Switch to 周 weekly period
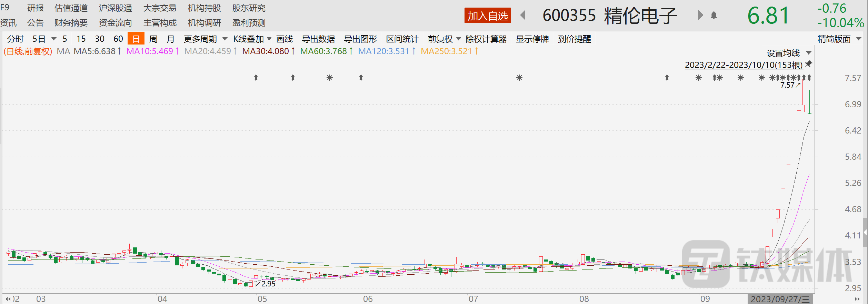The height and width of the screenshot is (304, 868). (x=153, y=39)
